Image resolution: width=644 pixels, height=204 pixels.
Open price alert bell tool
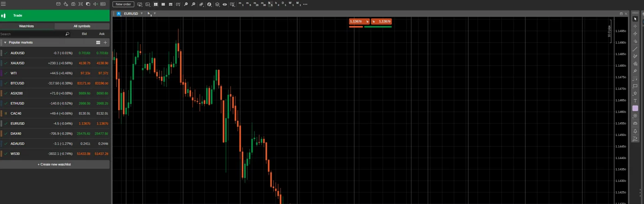pyautogui.click(x=635, y=131)
